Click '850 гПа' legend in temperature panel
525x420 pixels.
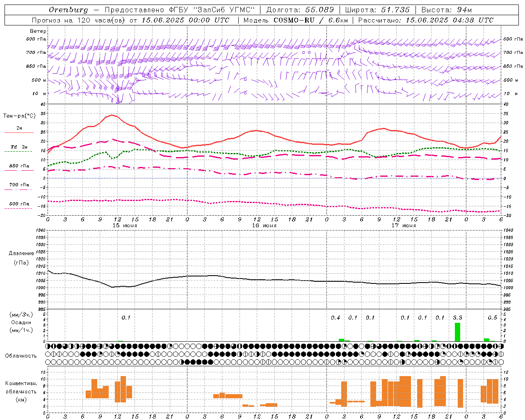(19, 166)
